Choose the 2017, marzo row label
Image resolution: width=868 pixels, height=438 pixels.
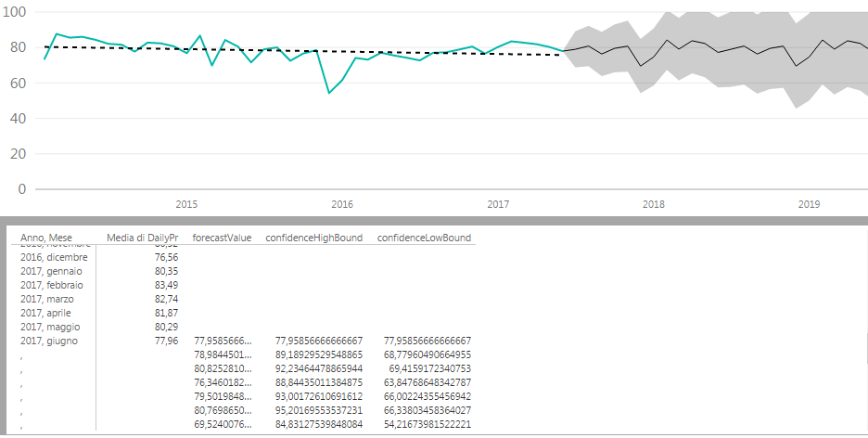[47, 299]
